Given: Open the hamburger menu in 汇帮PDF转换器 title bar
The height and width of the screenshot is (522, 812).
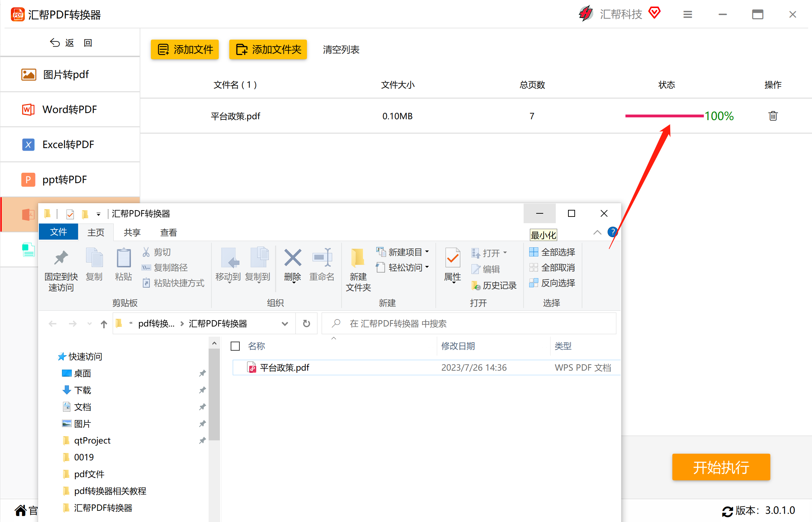Looking at the screenshot, I should click(687, 14).
